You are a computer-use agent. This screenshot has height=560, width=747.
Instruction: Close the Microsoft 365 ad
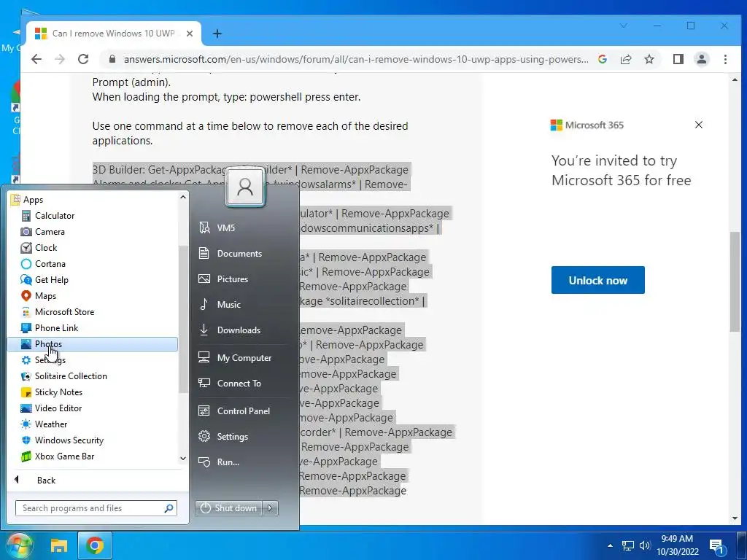698,125
